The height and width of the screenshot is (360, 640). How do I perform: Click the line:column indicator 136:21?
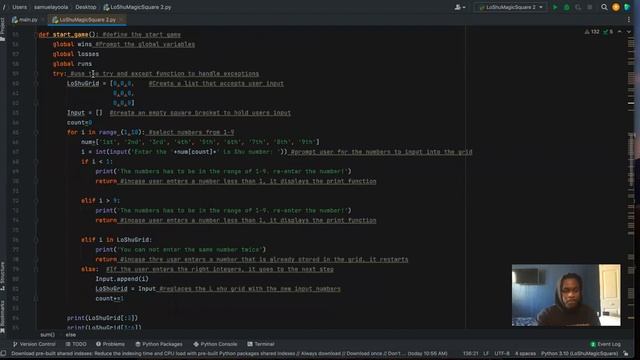471,353
